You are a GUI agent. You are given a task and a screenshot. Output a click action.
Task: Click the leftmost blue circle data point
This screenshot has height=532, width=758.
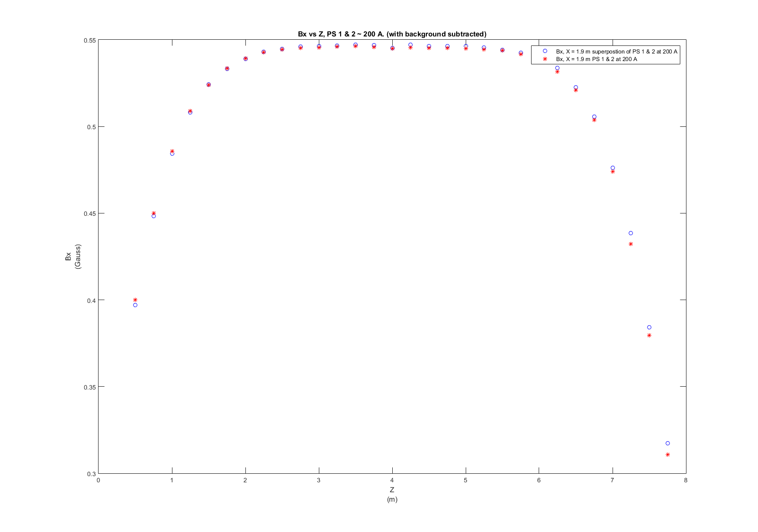(x=135, y=305)
